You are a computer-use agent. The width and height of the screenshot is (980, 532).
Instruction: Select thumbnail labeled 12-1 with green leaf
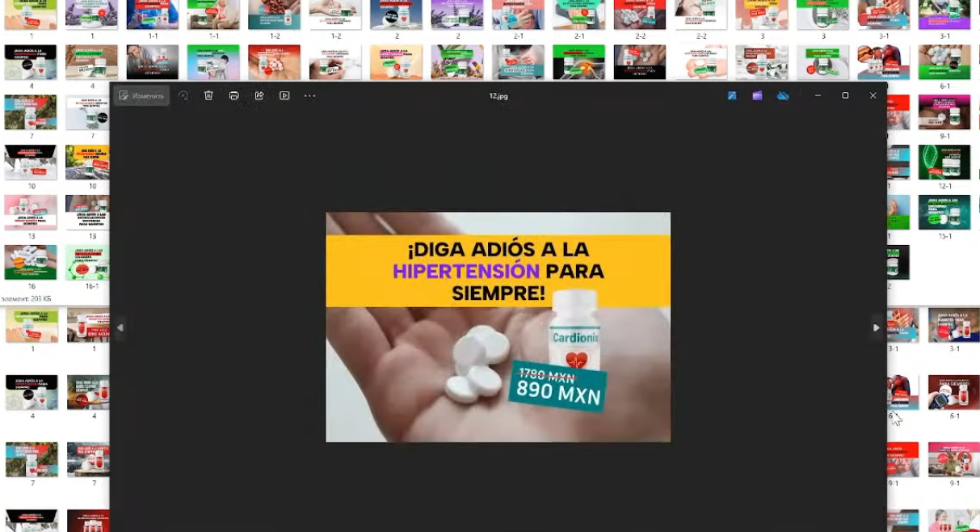click(943, 163)
